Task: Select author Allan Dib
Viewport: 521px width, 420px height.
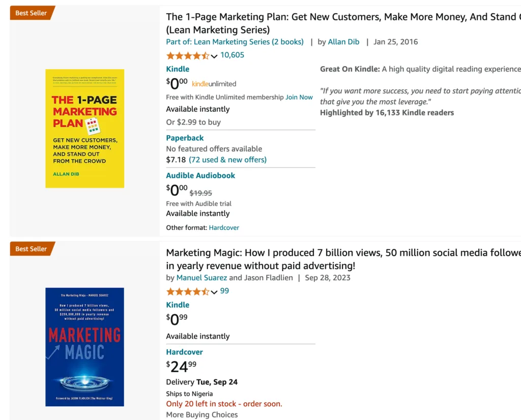Action: point(343,42)
